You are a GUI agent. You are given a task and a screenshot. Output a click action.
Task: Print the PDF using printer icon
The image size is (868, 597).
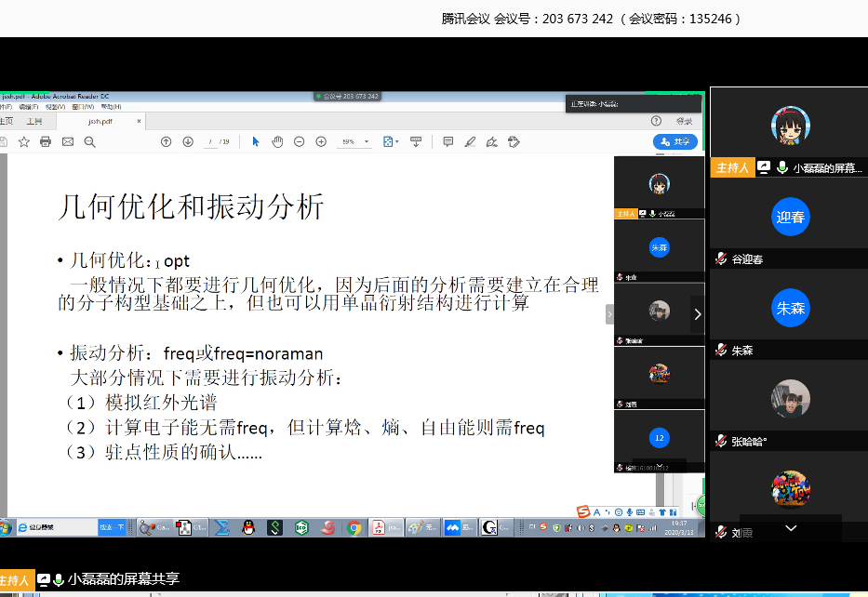[46, 141]
